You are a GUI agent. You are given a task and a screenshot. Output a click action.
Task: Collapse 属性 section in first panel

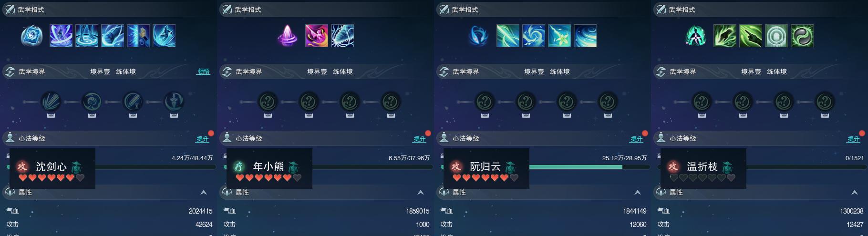[x=204, y=192]
